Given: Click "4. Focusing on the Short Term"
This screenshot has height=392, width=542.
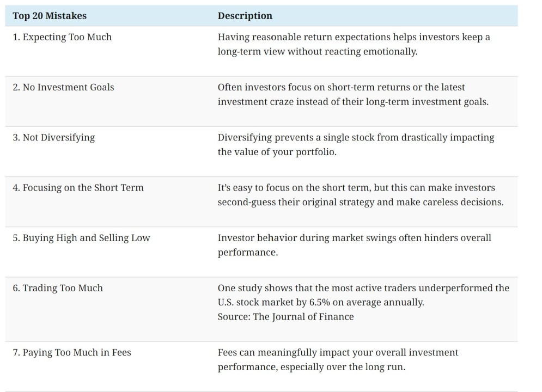Looking at the screenshot, I should tap(78, 187).
